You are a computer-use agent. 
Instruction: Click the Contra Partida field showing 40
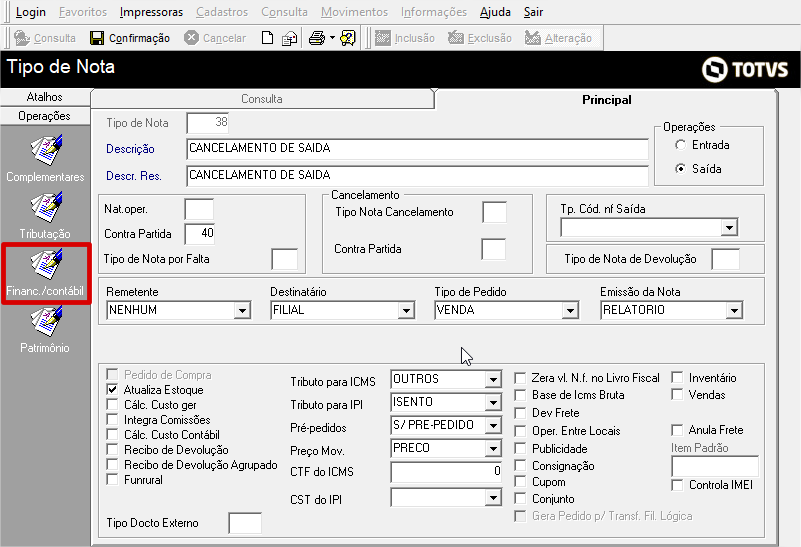[x=200, y=234]
